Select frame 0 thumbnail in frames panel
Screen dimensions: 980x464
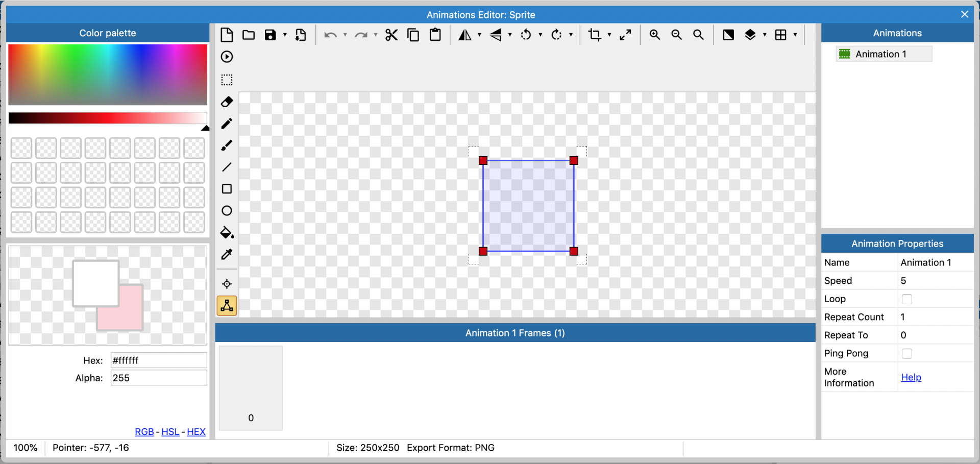coord(251,388)
